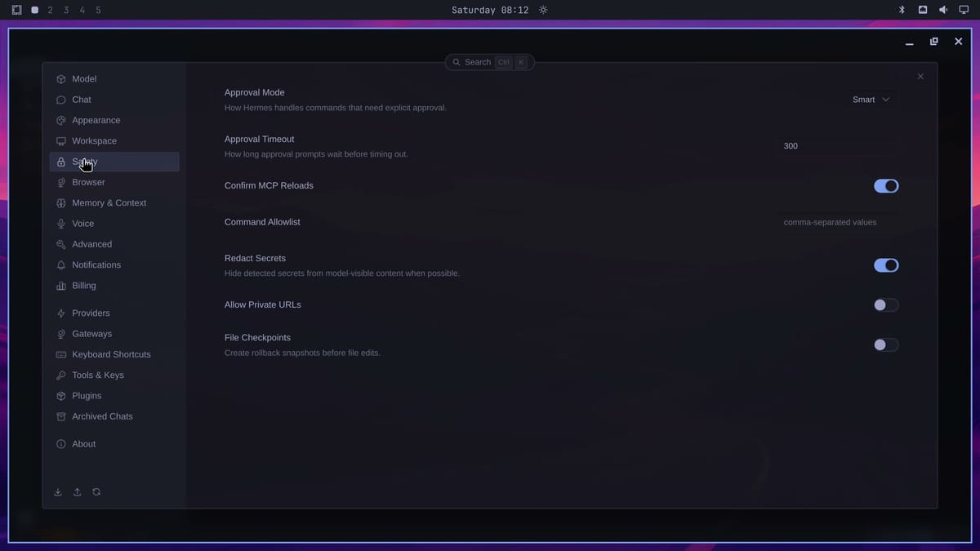Switch to workspace 3 in the top bar

pos(66,10)
